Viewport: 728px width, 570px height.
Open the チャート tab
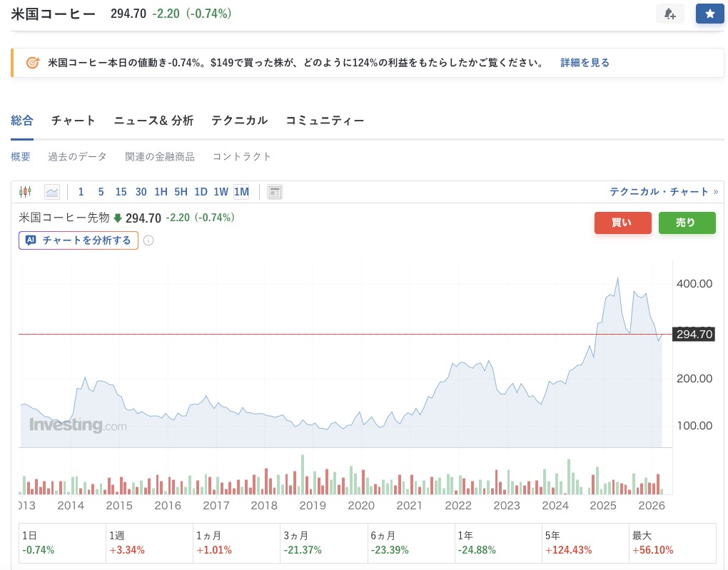click(x=73, y=121)
